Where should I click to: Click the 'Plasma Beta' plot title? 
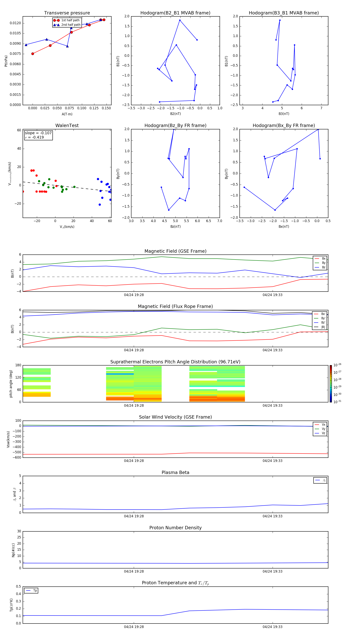[175, 472]
